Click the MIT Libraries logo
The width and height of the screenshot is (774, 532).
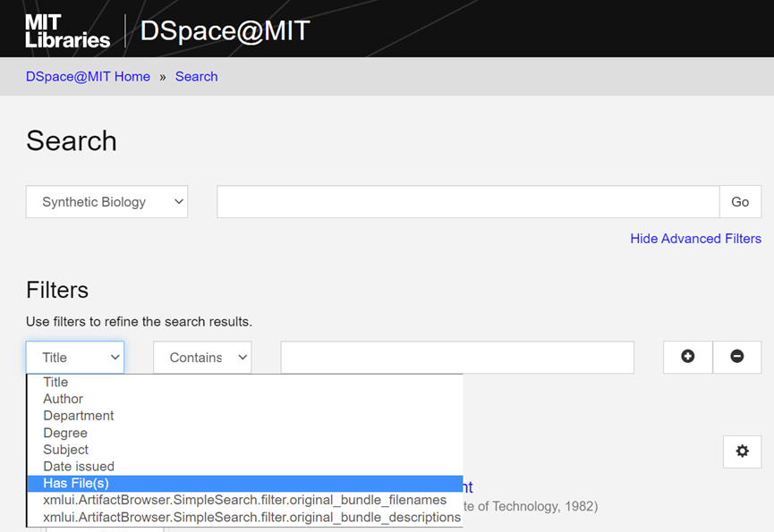[68, 30]
